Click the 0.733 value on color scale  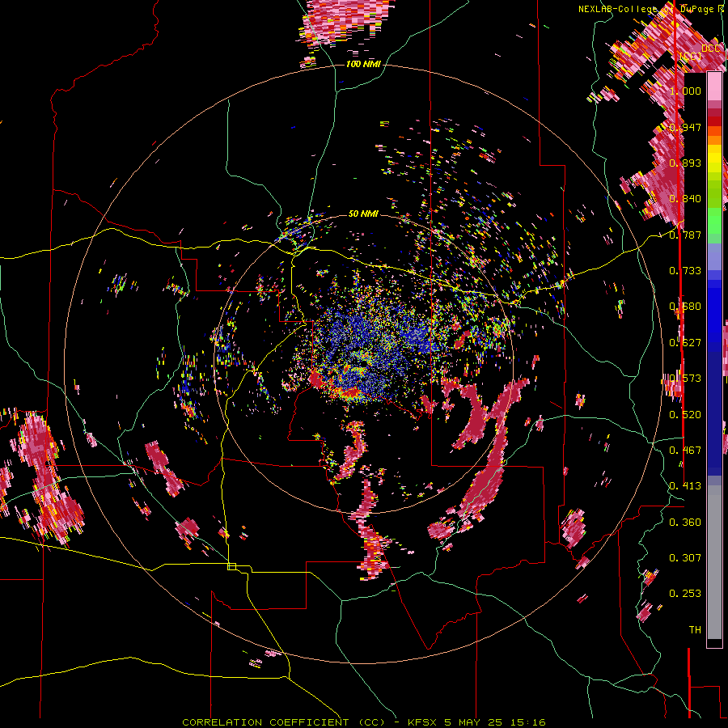coord(685,271)
